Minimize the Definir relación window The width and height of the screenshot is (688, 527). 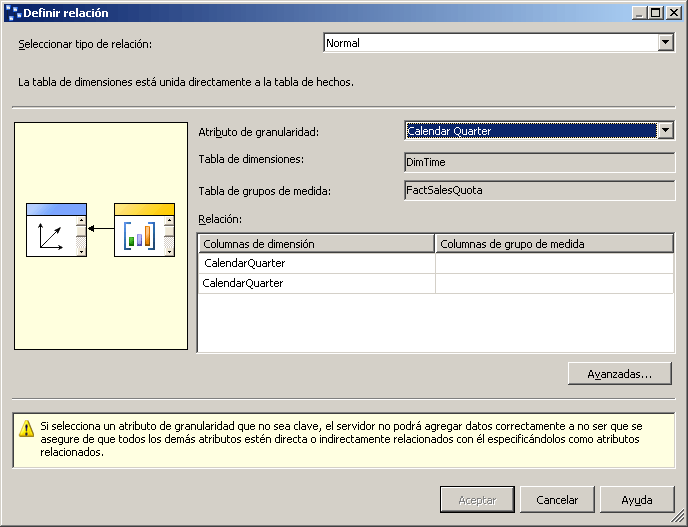[x=639, y=13]
